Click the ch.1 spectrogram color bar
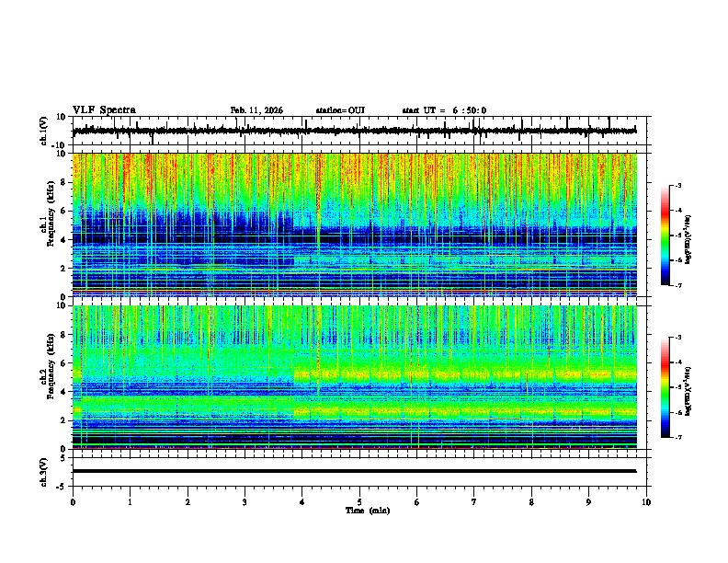Image resolution: width=728 pixels, height=563 pixels. pyautogui.click(x=665, y=236)
